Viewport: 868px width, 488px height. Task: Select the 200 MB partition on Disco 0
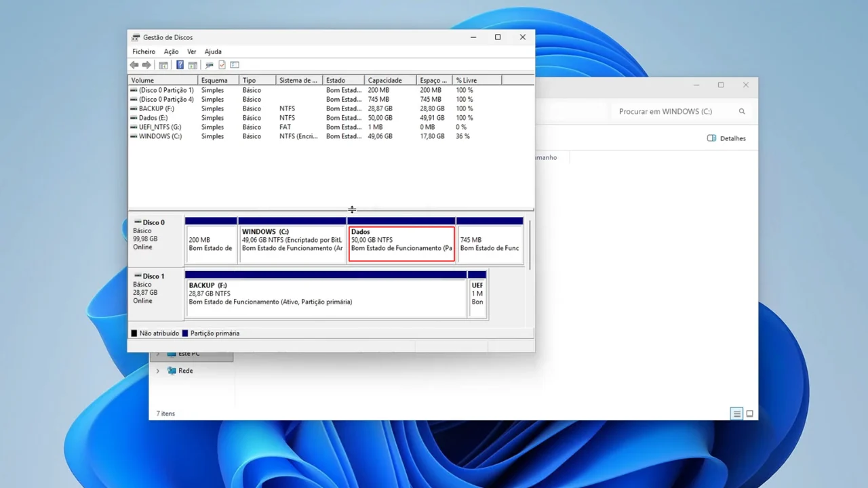pyautogui.click(x=211, y=241)
